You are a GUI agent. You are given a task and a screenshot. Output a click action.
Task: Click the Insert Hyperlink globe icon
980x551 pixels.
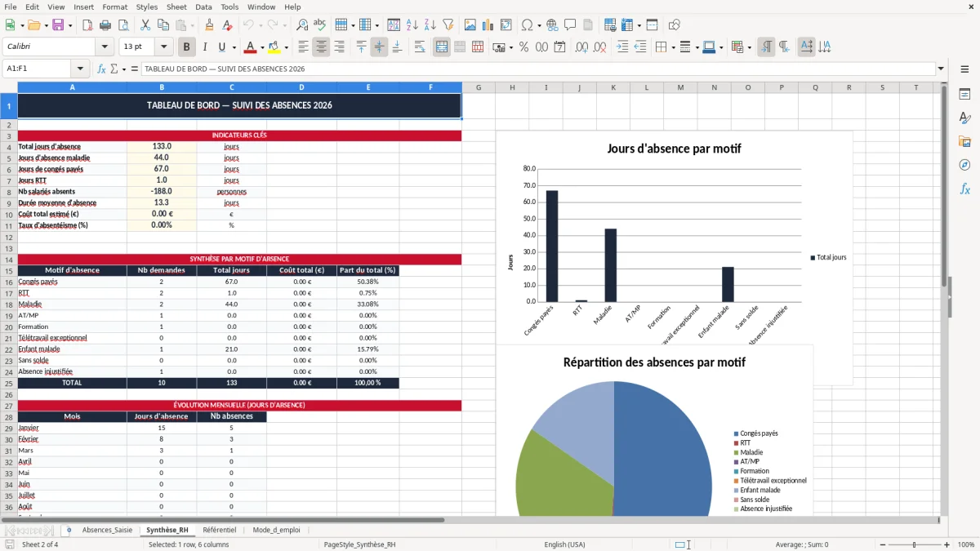click(x=552, y=25)
